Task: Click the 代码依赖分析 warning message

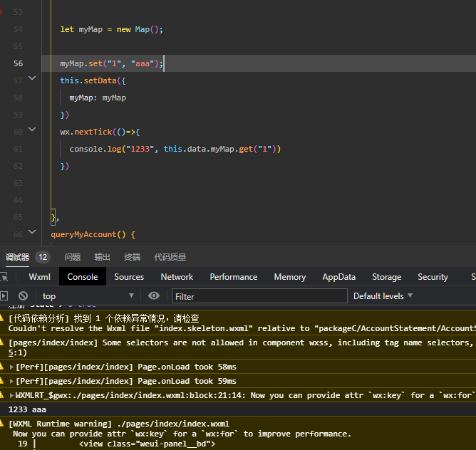Action: tap(238, 323)
